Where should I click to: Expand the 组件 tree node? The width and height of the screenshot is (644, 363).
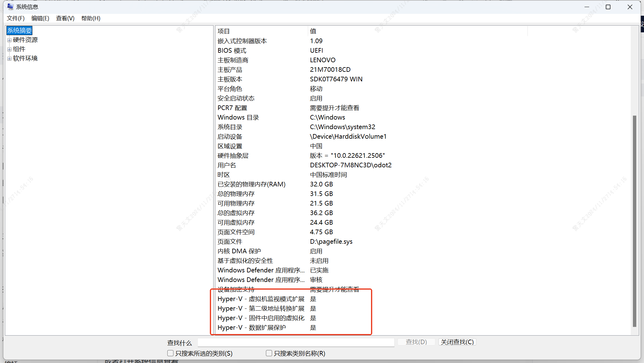click(10, 49)
